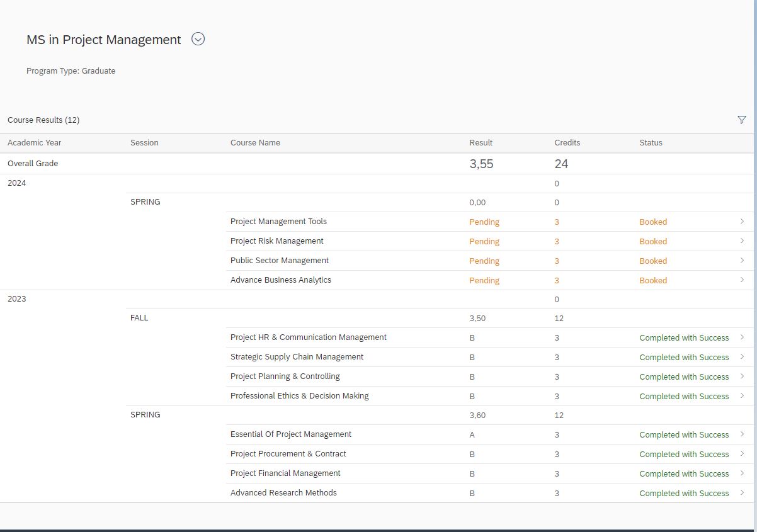Click the MS in Project Management title
Image resolution: width=757 pixels, height=532 pixels.
pyautogui.click(x=104, y=40)
